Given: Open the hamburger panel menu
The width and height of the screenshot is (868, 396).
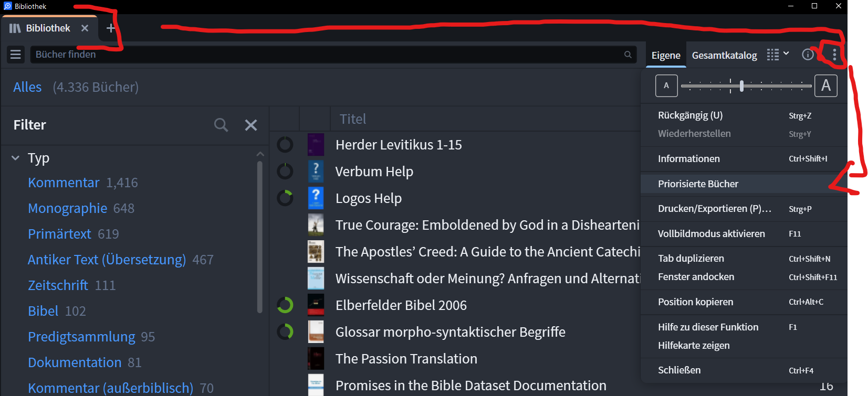Looking at the screenshot, I should point(16,55).
